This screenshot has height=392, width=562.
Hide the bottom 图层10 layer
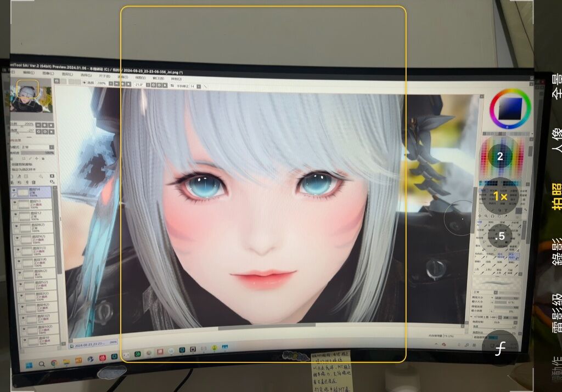[x=25, y=340]
